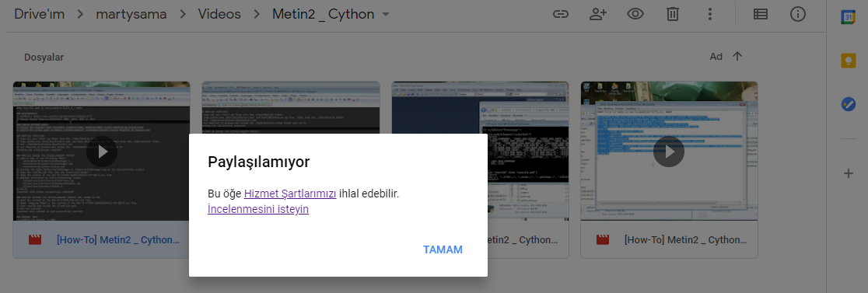Click the preview eye icon
Viewport: 868px width, 293px height.
635,14
